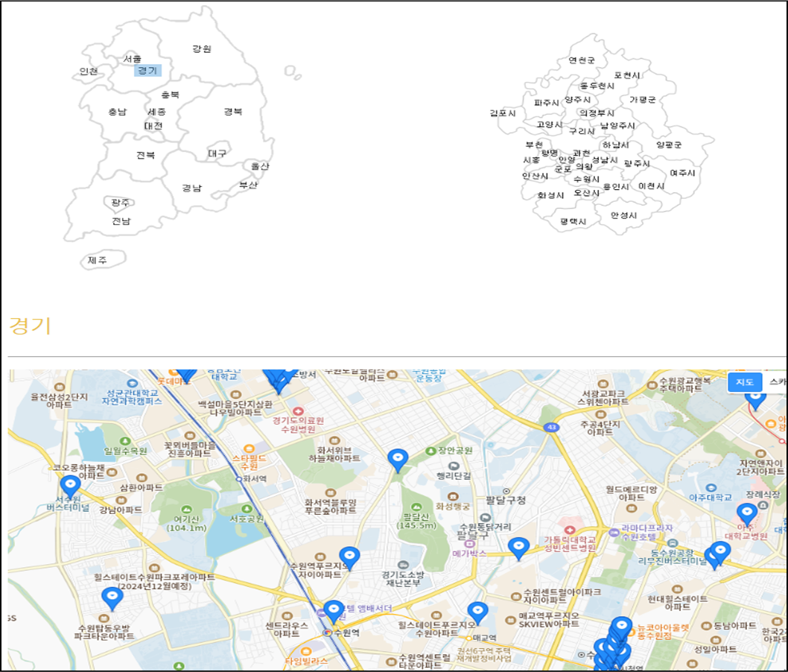Select 평택시 district
The image size is (788, 672).
coord(573,222)
